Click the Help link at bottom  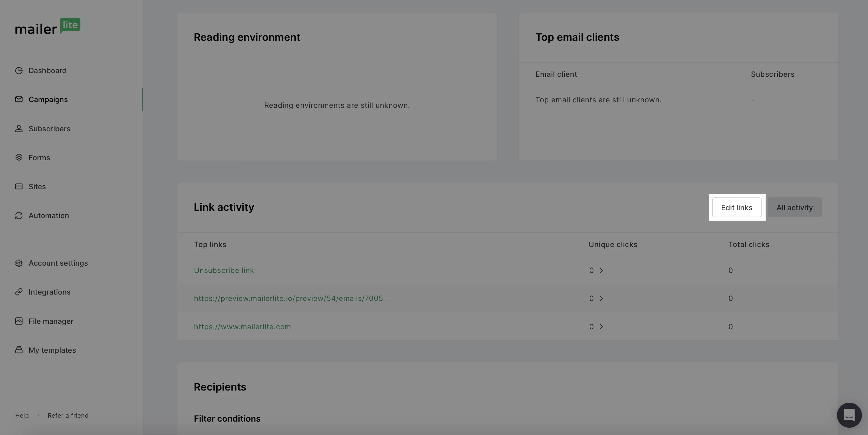22,416
